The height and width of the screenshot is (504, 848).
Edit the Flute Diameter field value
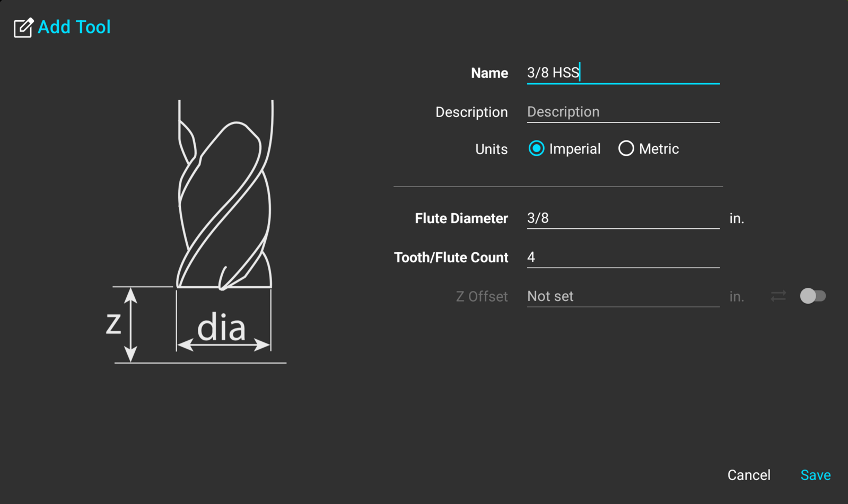coord(623,218)
